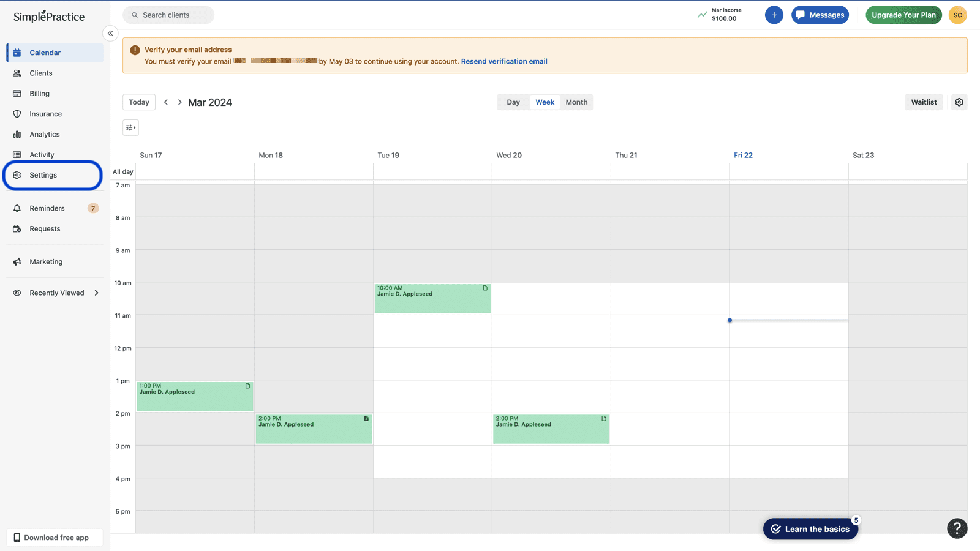980x551 pixels.
Task: Switch the calendar to Month view
Action: (576, 102)
